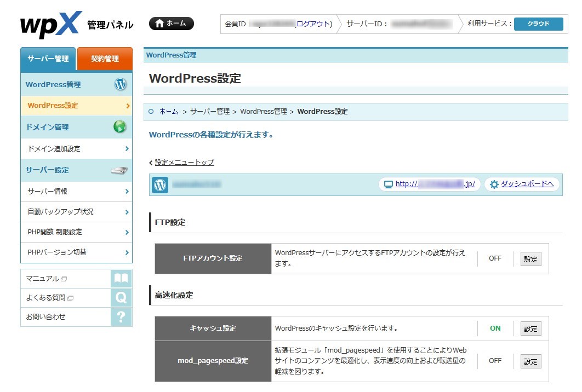Go back to 設定メニュートップ

184,163
